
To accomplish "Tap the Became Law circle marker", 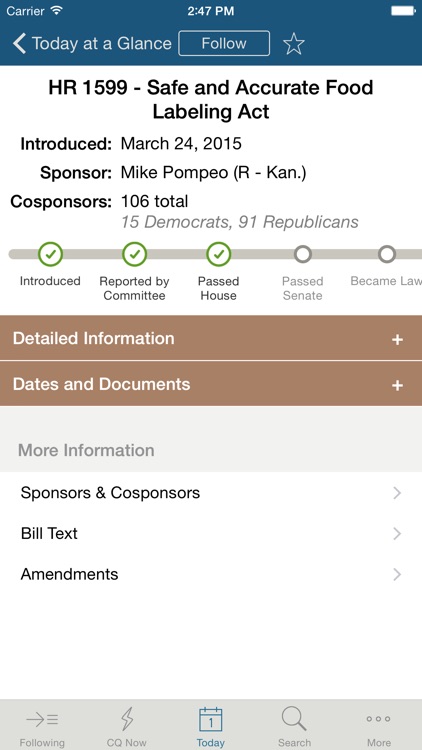I will click(387, 254).
